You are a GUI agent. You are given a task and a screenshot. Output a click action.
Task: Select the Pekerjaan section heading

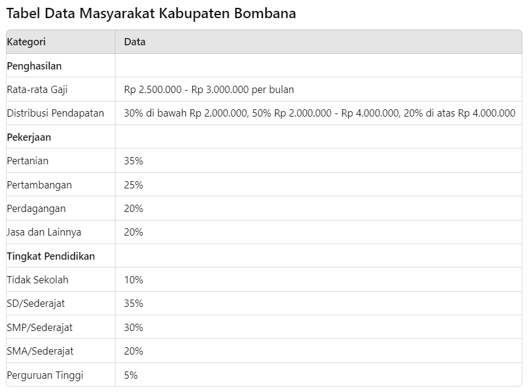pos(29,137)
